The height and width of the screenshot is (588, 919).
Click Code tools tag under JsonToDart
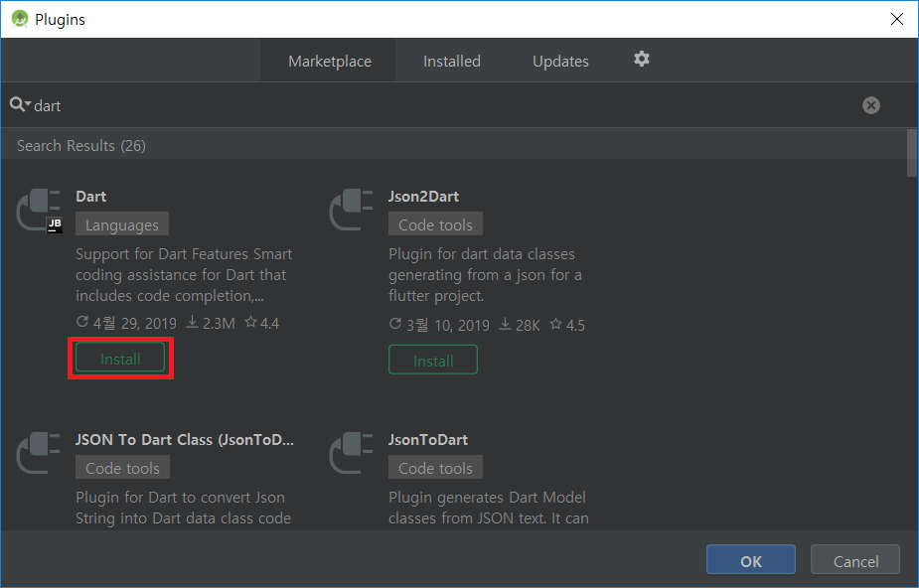pyautogui.click(x=435, y=468)
